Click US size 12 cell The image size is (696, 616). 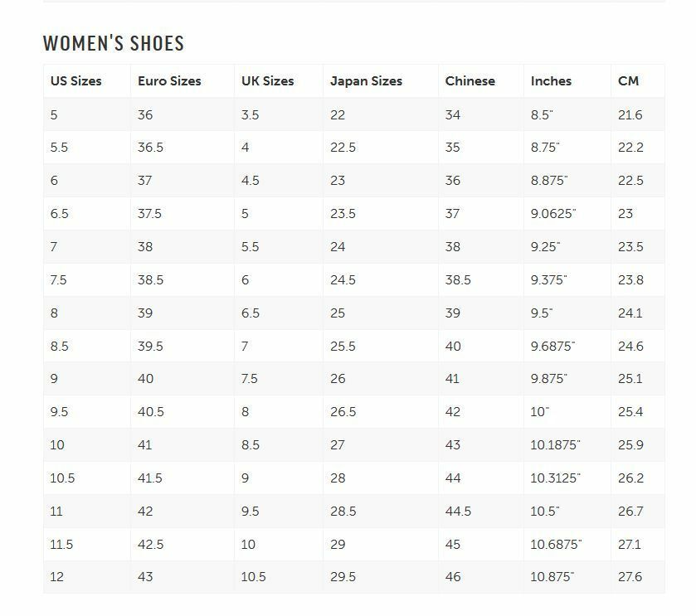(x=56, y=577)
